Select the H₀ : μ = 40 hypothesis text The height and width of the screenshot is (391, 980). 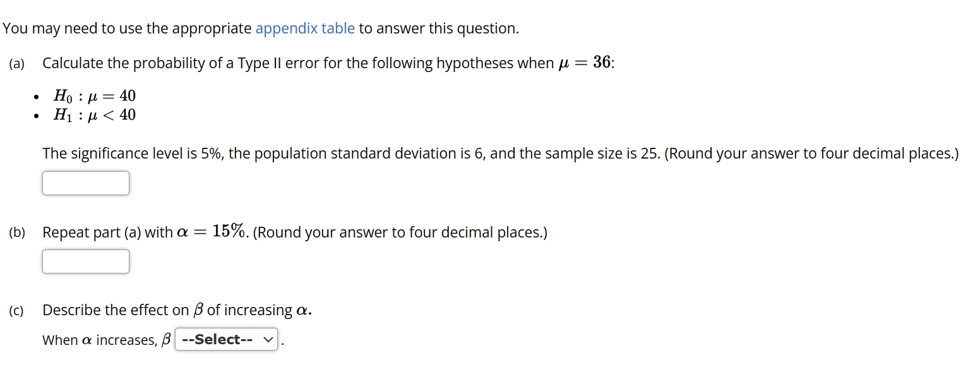[x=95, y=95]
